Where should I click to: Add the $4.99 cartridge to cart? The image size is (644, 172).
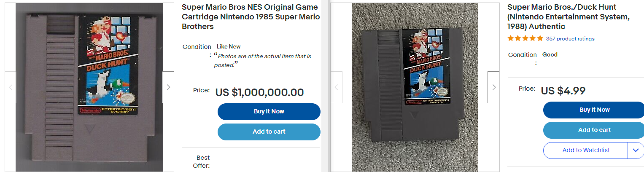tap(594, 130)
